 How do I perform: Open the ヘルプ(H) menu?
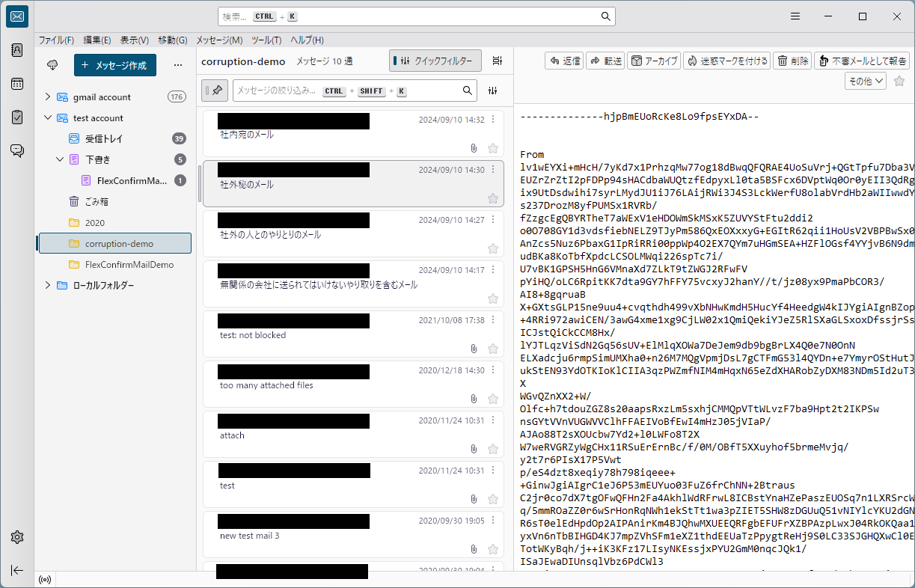(x=307, y=40)
